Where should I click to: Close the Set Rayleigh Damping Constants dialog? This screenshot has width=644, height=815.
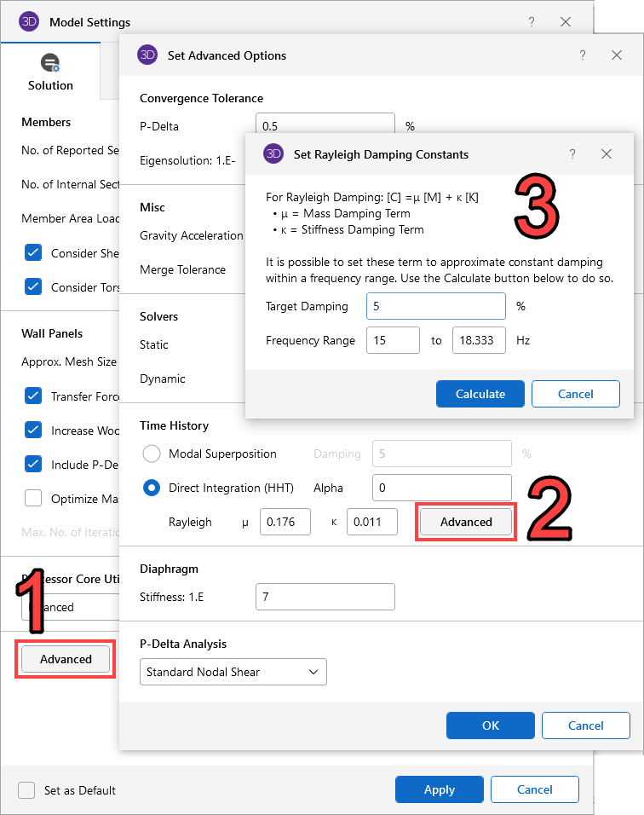pos(607,154)
